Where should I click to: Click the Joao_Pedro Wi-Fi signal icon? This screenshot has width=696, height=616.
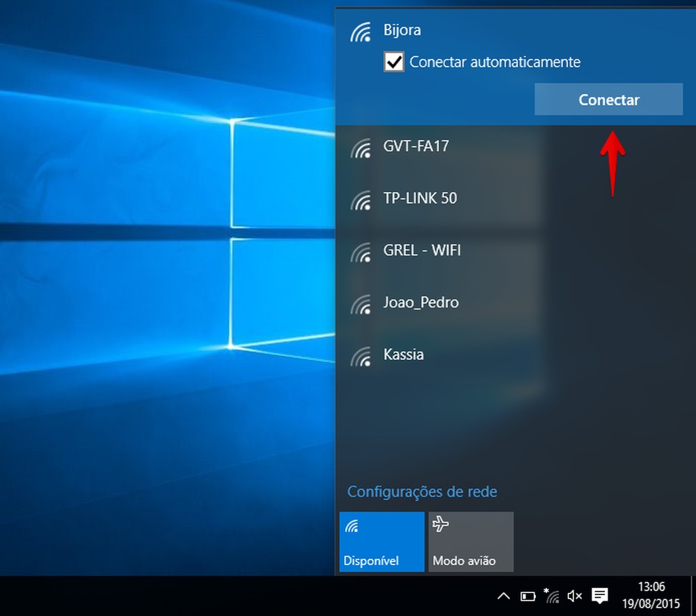361,303
